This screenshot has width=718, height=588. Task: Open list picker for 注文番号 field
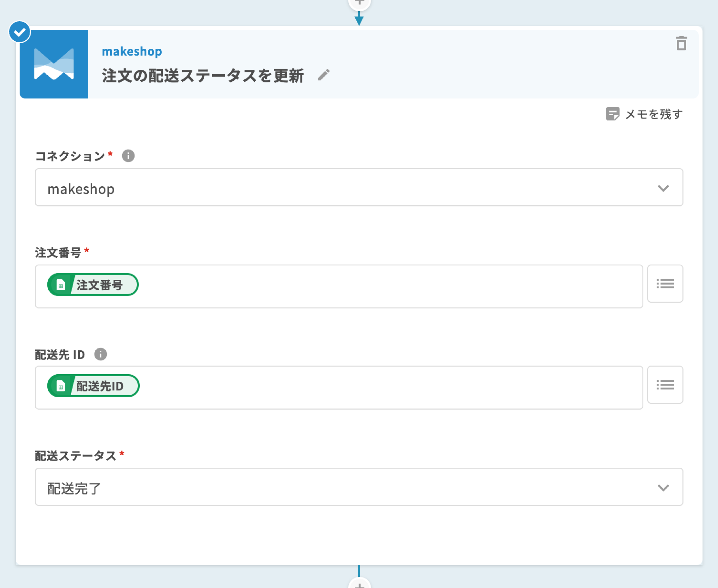665,284
